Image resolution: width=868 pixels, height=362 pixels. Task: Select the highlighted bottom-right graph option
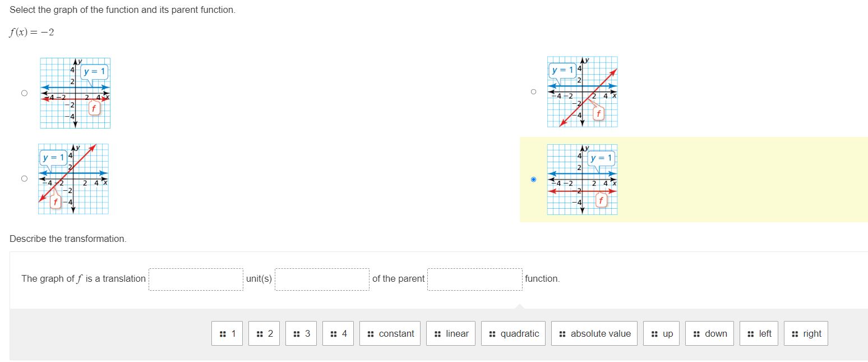pos(533,179)
